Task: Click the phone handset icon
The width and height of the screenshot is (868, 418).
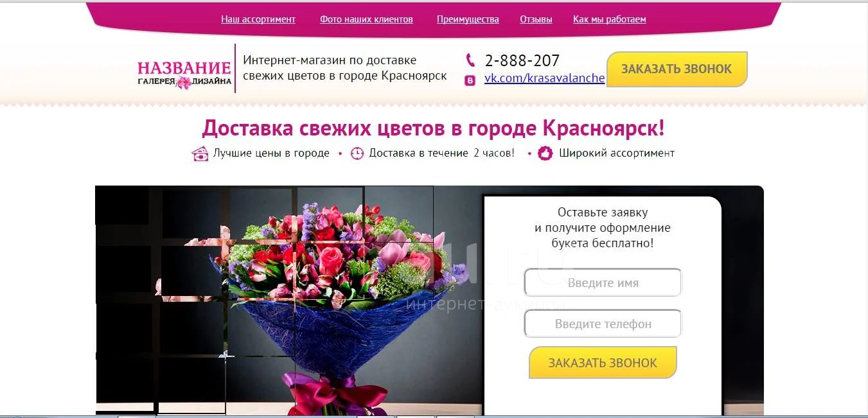Action: (470, 60)
